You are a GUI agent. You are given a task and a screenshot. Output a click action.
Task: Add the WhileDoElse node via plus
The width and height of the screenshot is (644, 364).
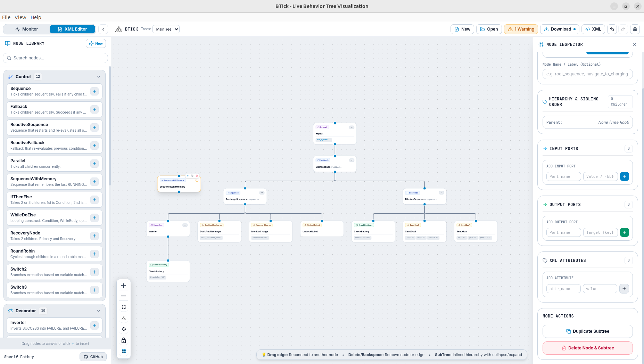click(94, 218)
